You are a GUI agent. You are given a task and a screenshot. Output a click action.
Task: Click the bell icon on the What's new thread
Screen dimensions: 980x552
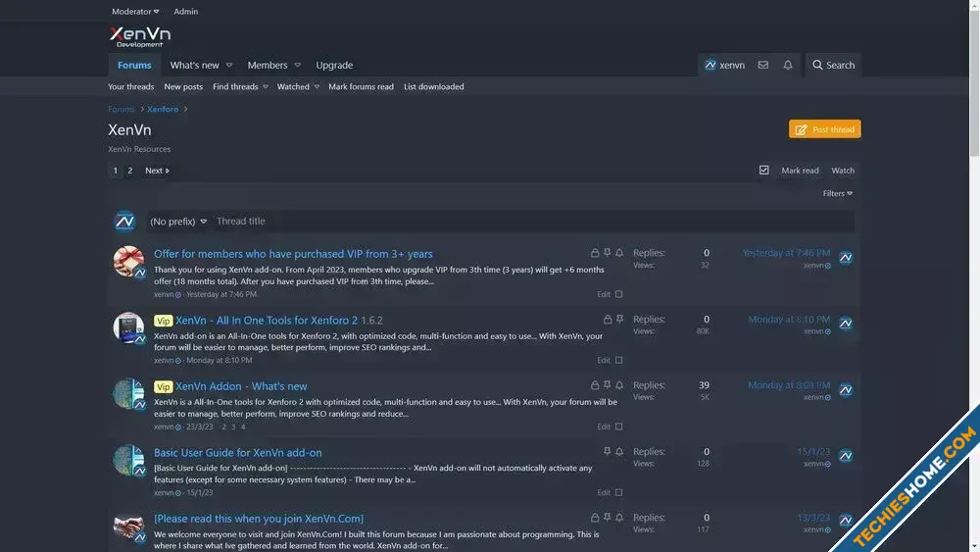[x=619, y=385]
